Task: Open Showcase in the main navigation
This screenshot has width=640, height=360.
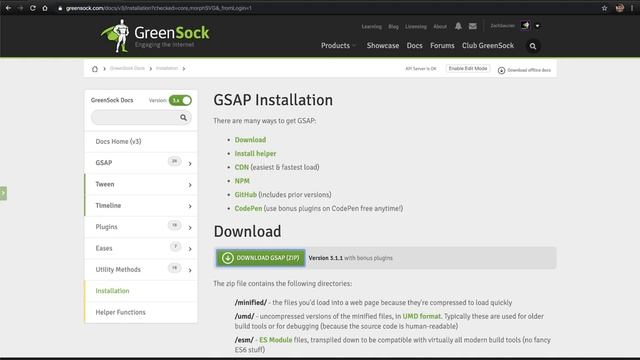Action: [383, 46]
